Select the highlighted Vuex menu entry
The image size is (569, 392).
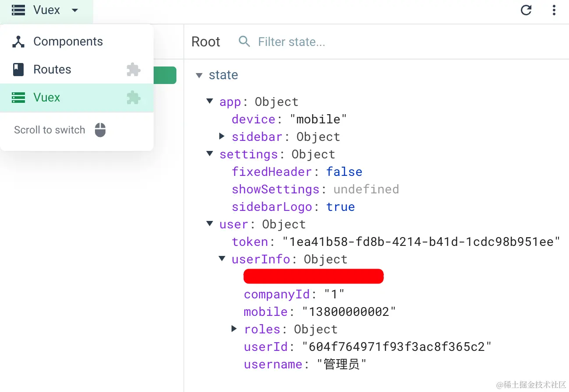(77, 98)
